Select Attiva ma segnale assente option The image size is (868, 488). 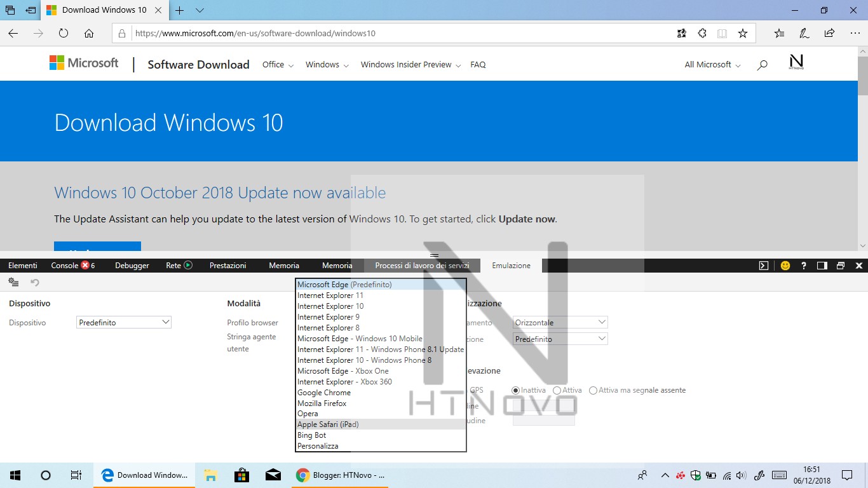click(593, 390)
